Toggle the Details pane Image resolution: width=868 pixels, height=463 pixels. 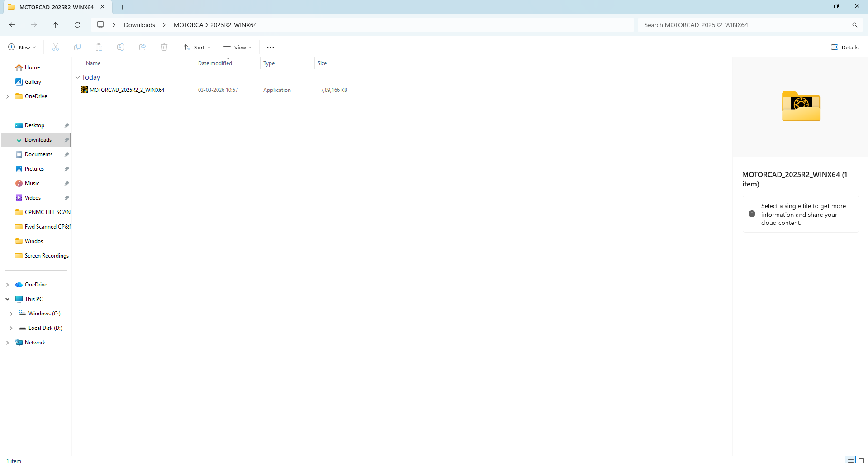(844, 48)
